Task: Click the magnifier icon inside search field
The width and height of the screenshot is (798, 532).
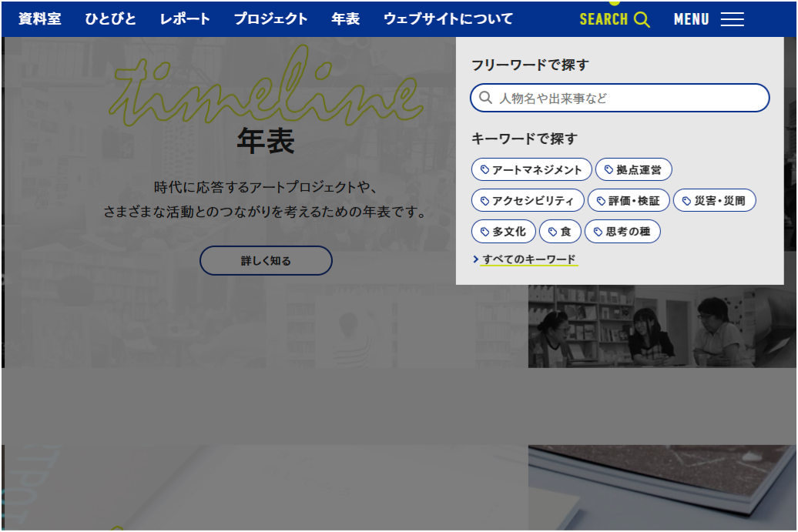Action: point(485,99)
